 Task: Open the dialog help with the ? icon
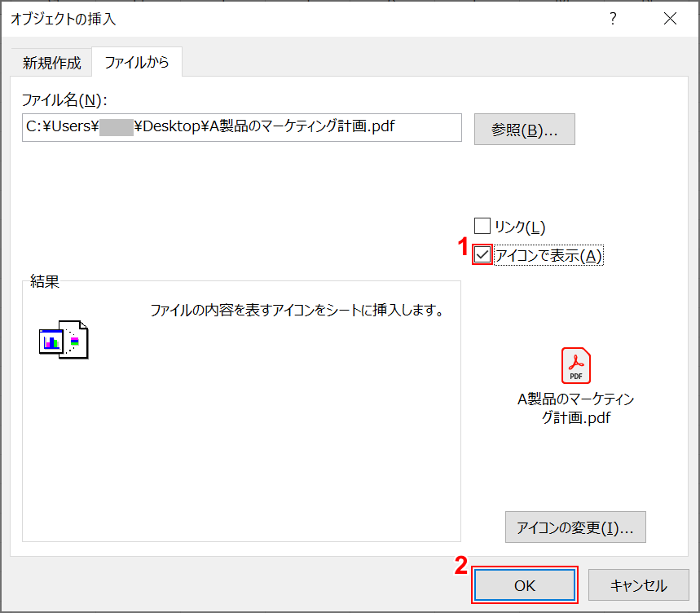(x=613, y=18)
